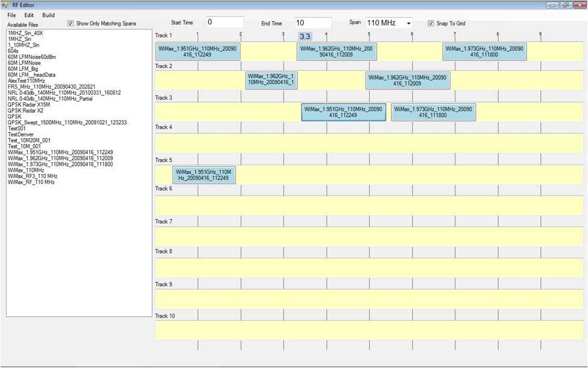The image size is (588, 368).
Task: Select QPSK_Swept_1500MHz_110MHz_20091021_123233 file
Action: [67, 122]
